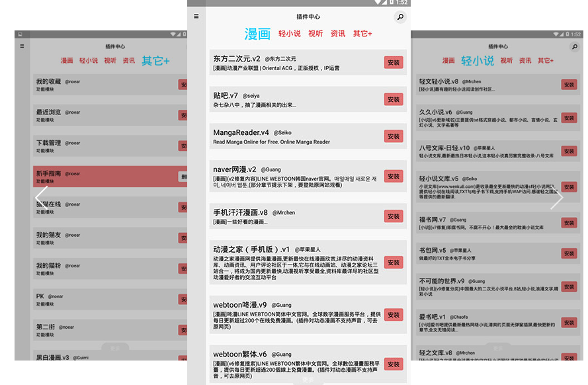Tap the picture notification icon on the 其它+ screen
The width and height of the screenshot is (588, 385).
tap(20, 34)
